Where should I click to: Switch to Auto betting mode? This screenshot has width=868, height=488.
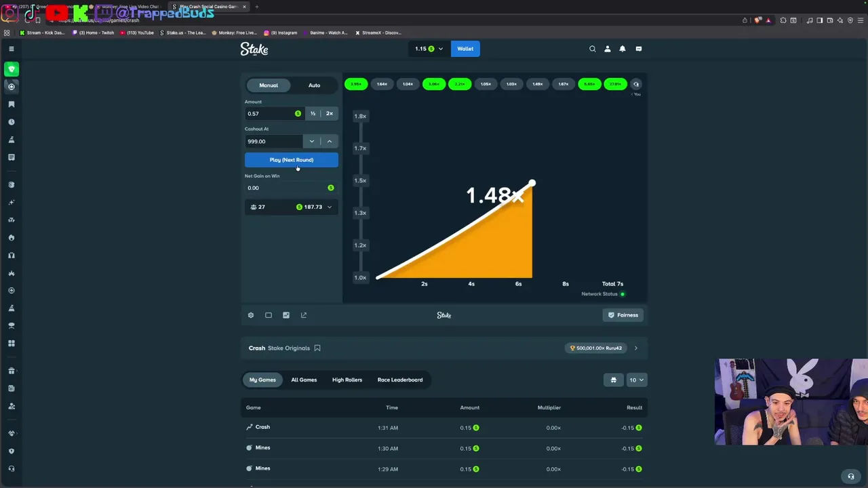314,85
